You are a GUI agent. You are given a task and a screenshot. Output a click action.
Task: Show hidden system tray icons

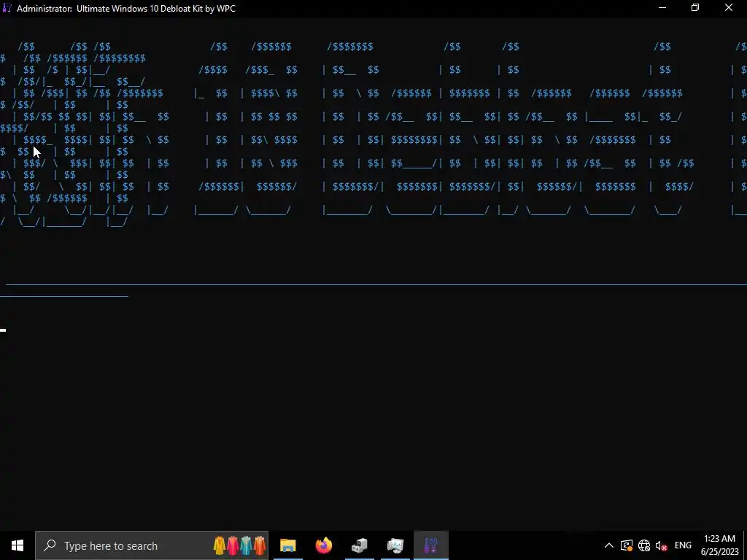pos(609,545)
